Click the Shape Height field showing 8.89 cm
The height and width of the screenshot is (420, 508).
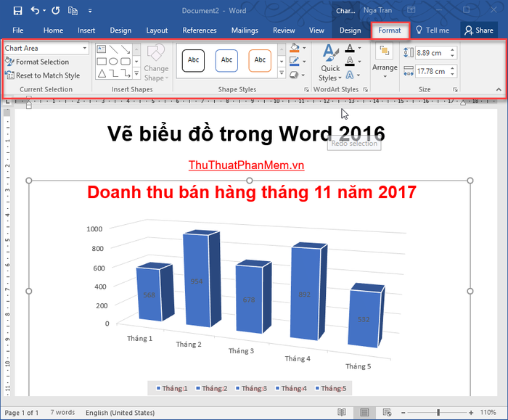tap(431, 53)
